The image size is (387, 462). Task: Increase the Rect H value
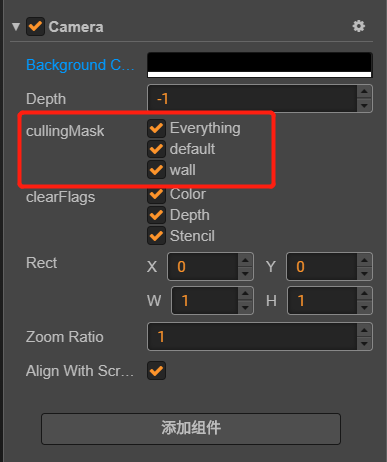tap(364, 294)
